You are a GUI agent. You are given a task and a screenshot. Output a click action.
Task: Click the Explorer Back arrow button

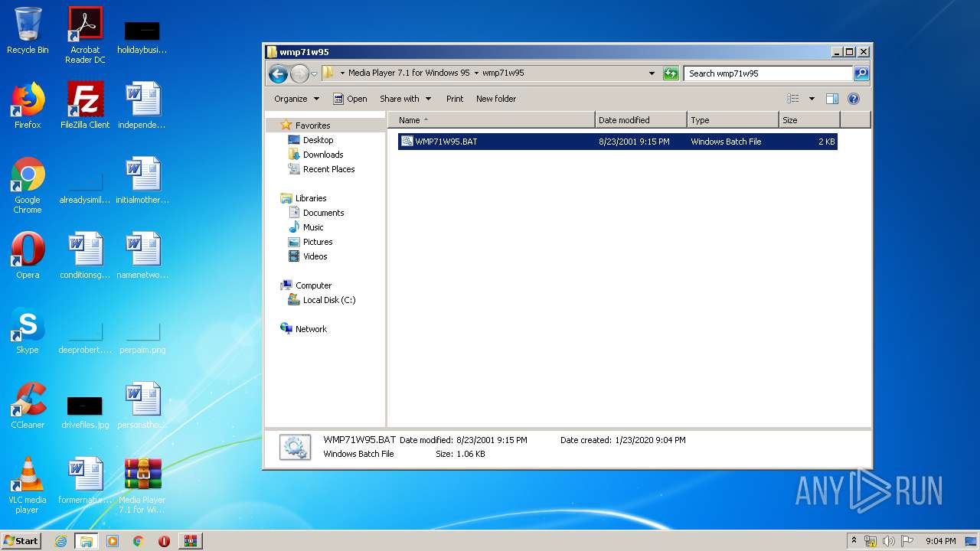point(278,73)
